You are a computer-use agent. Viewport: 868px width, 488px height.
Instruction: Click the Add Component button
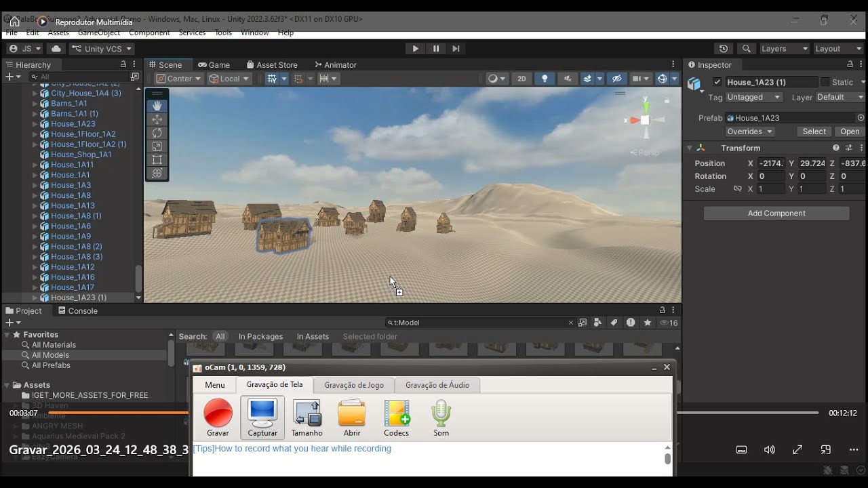776,213
